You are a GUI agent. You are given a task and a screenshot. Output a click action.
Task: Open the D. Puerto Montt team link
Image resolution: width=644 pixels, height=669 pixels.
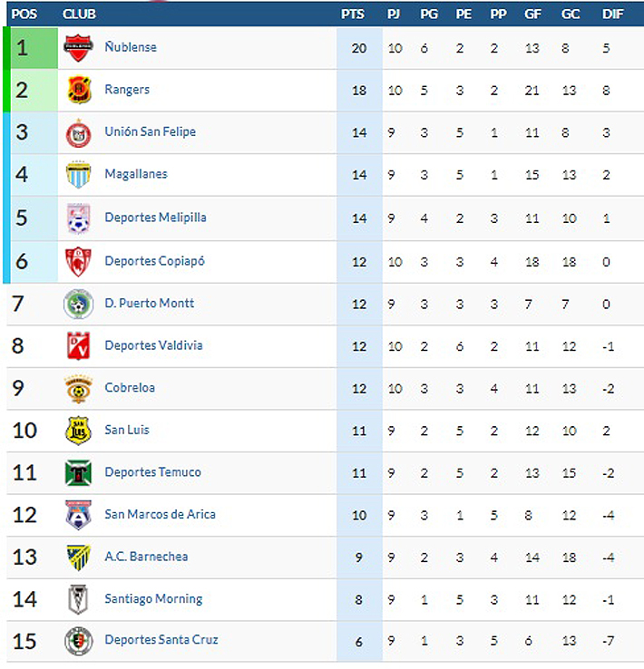click(x=149, y=303)
